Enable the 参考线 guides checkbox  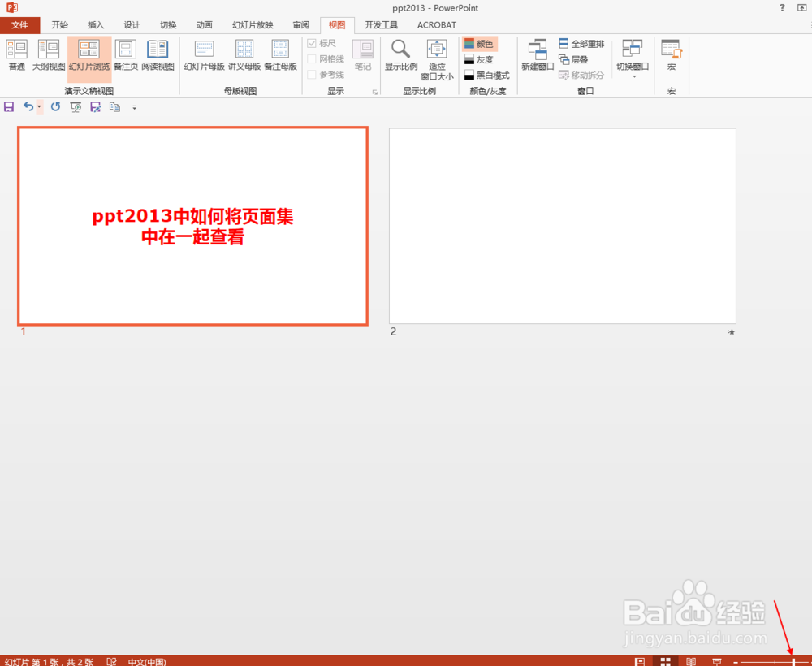(x=313, y=74)
